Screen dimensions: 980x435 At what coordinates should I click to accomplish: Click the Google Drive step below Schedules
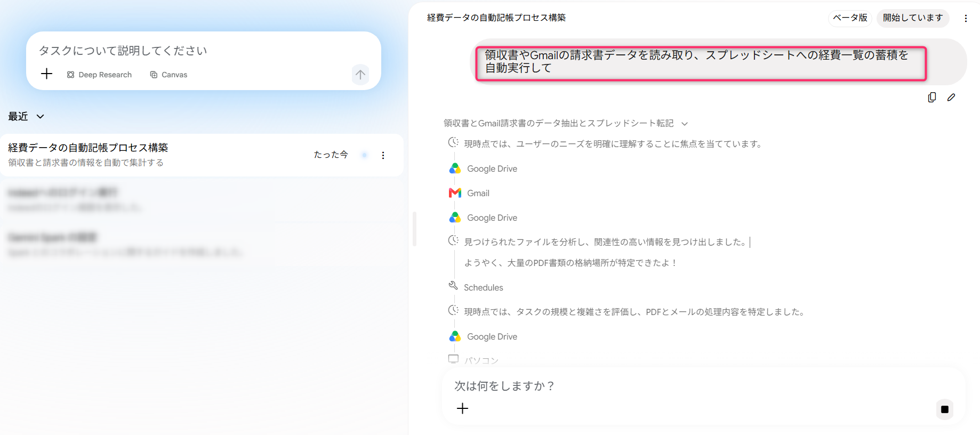pos(484,336)
